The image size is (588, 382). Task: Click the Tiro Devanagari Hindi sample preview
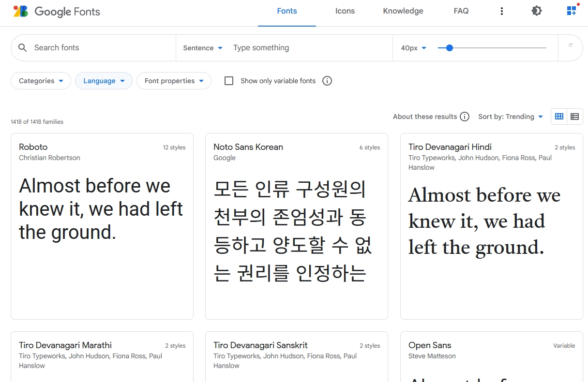[x=484, y=221]
